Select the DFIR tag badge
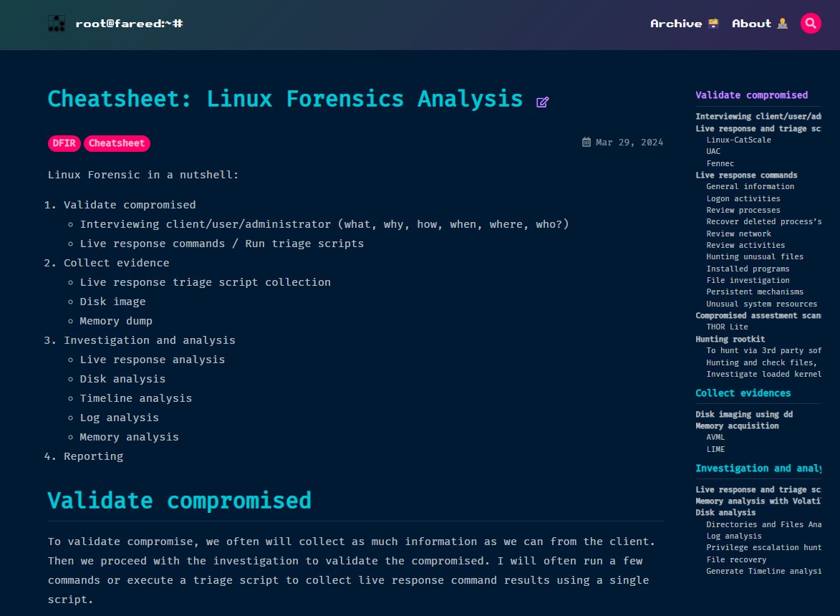Image resolution: width=840 pixels, height=616 pixels. point(64,143)
